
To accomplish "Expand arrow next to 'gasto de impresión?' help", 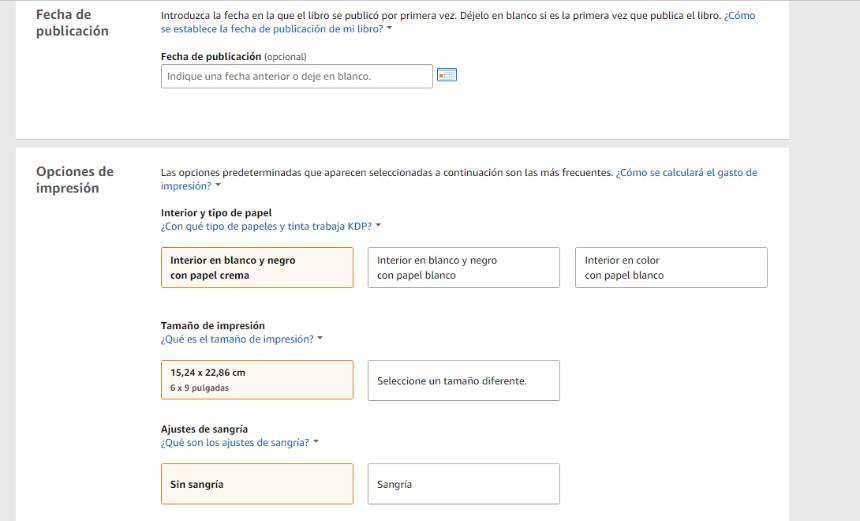I will tap(218, 186).
